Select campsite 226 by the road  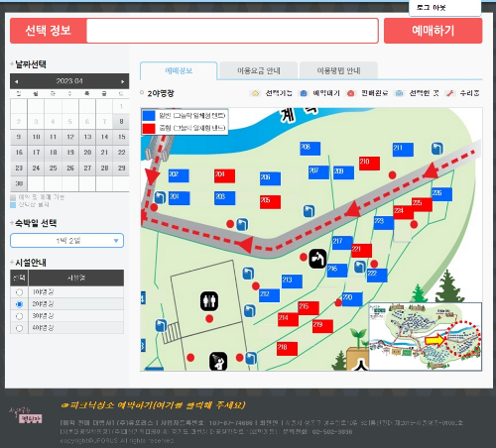tap(441, 194)
